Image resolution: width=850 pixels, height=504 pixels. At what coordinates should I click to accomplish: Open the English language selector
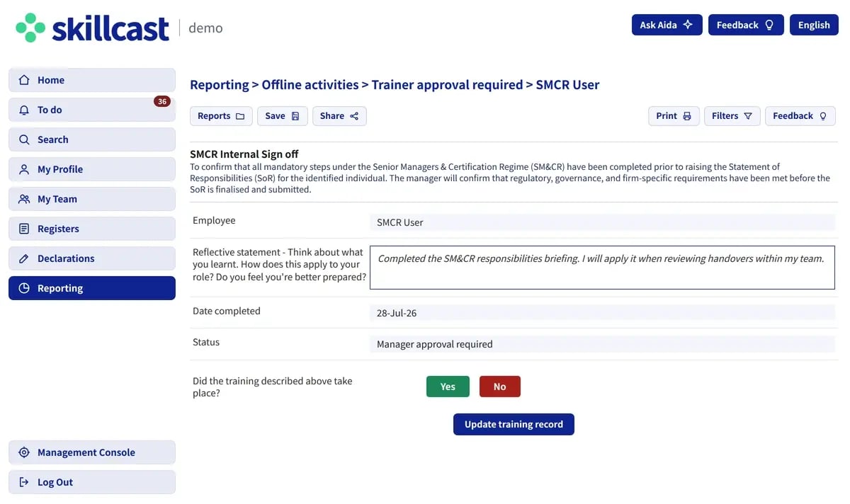814,25
